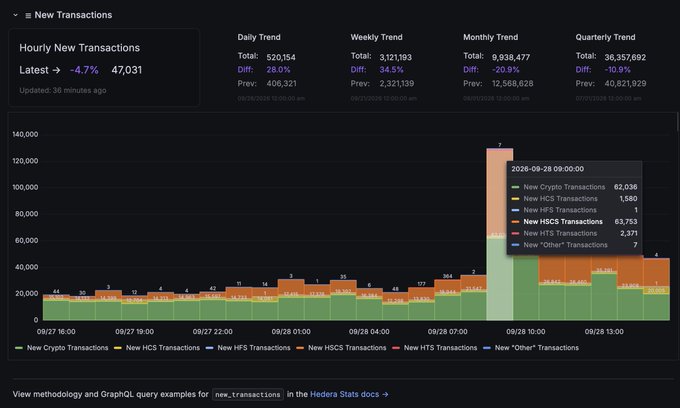Toggle New HTS Transactions legend series

coord(435,348)
